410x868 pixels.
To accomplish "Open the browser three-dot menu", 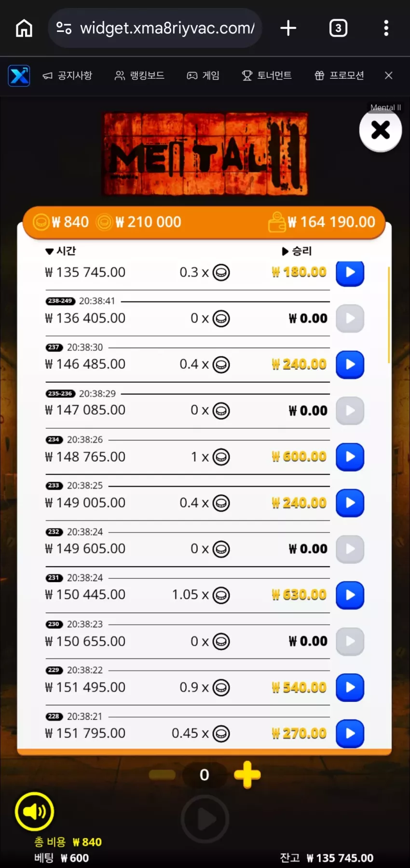I will (386, 28).
